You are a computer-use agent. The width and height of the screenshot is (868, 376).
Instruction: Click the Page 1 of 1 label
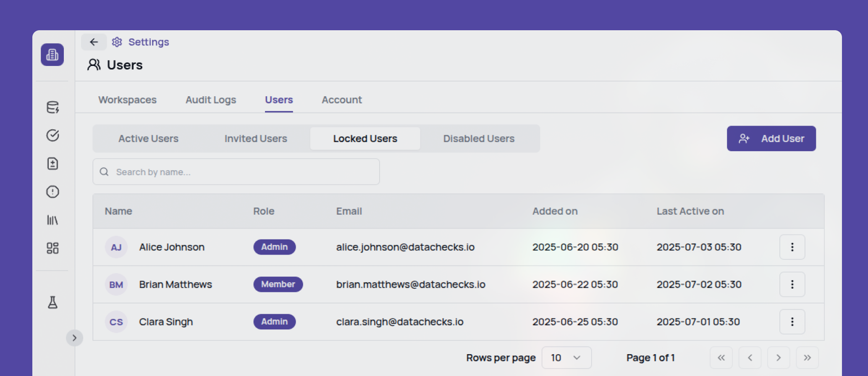(x=650, y=358)
